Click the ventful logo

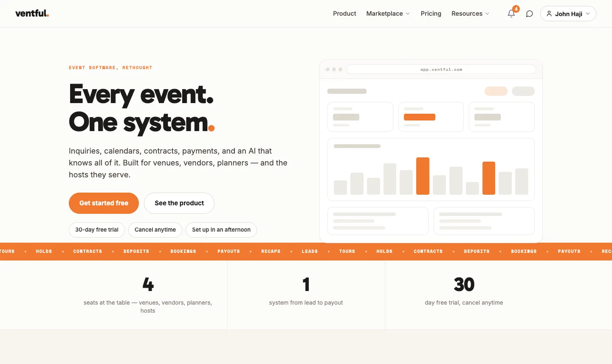32,14
